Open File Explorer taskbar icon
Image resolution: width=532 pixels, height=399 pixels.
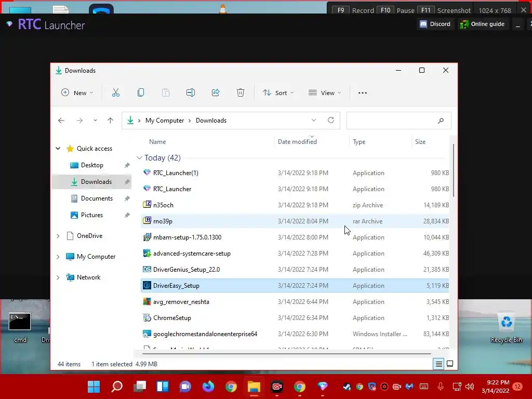click(254, 387)
